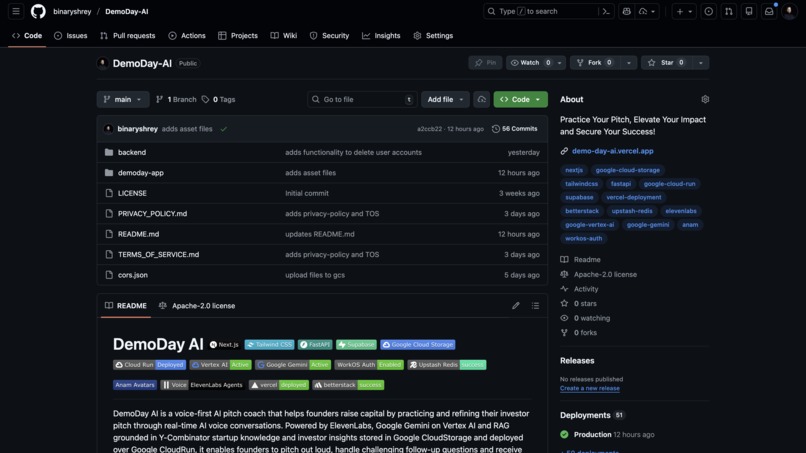Open the backend folder
The width and height of the screenshot is (806, 453).
(x=132, y=152)
